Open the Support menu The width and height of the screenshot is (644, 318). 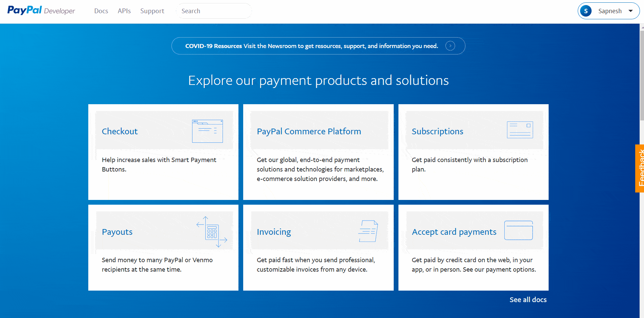[x=152, y=11]
